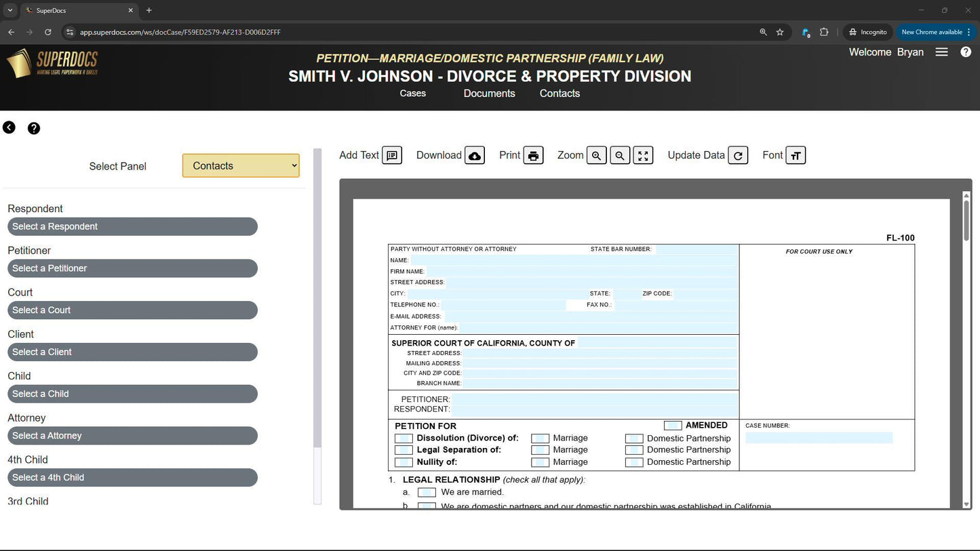Open the Select Panel Contacts dropdown
Image resolution: width=980 pixels, height=551 pixels.
point(241,166)
